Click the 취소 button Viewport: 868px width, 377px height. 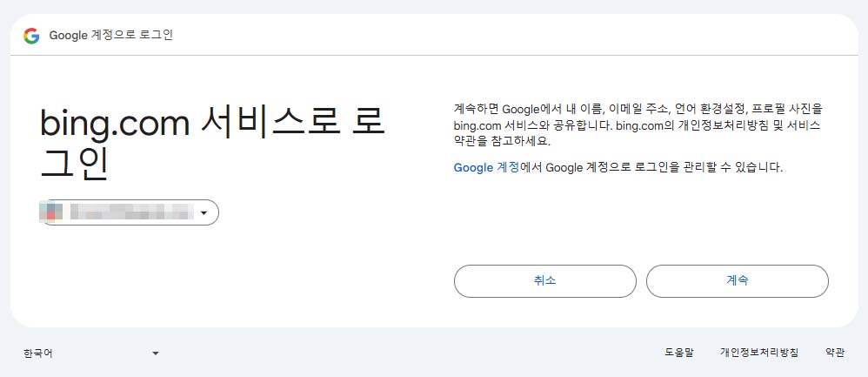pyautogui.click(x=544, y=281)
